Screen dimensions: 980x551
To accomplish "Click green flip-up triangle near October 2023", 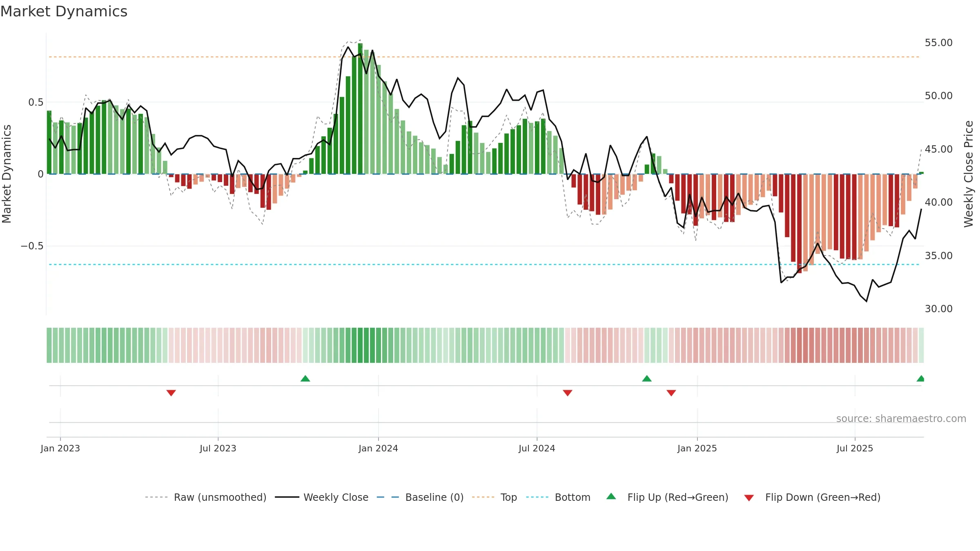I will tap(305, 378).
